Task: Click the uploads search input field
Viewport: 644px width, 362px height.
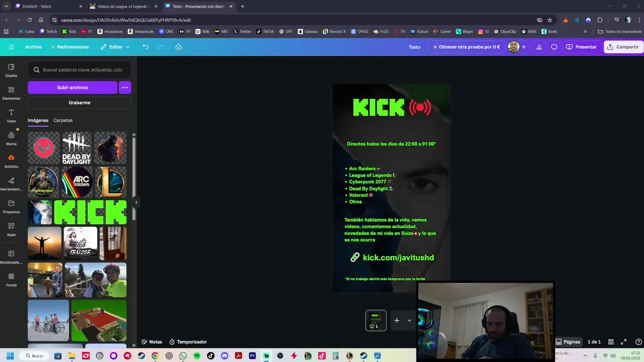Action: [79, 70]
